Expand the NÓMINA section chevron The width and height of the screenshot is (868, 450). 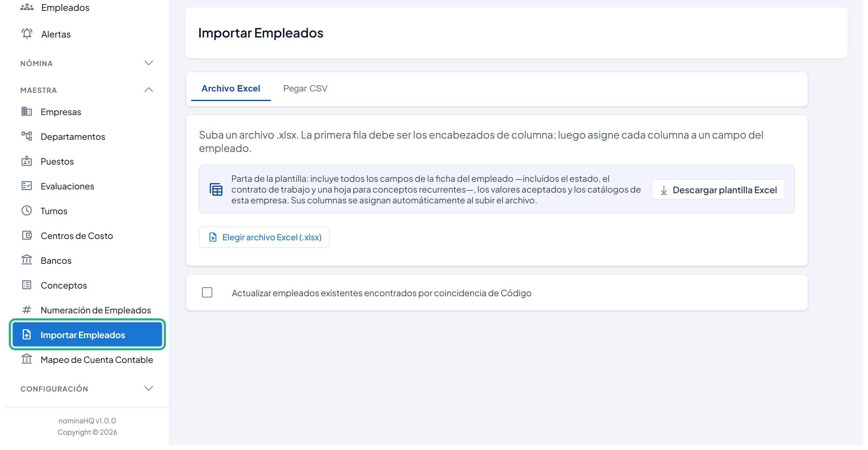(149, 63)
